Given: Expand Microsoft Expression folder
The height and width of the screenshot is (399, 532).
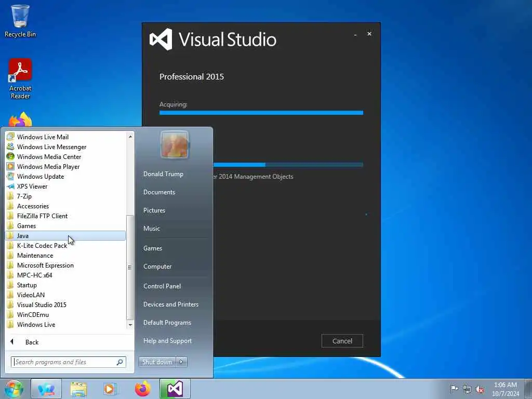Looking at the screenshot, I should (x=65, y=265).
